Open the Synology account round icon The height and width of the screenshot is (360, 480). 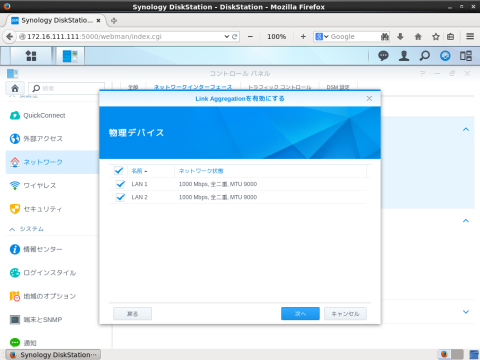(445, 56)
